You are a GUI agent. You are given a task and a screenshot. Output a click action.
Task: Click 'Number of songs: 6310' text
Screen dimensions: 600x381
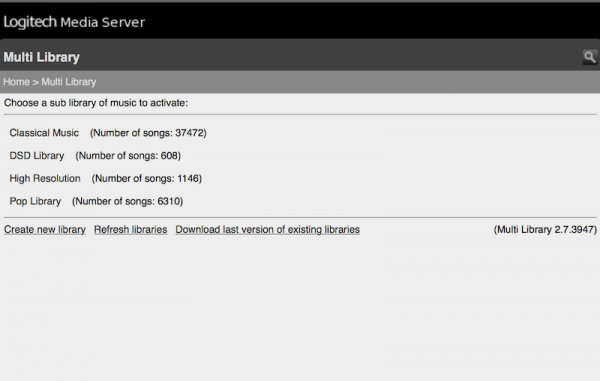coord(127,201)
